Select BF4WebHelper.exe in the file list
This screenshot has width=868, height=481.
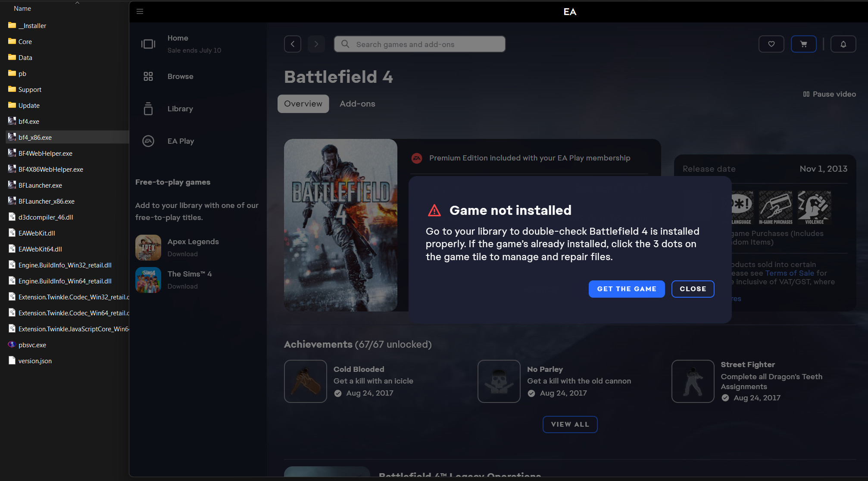tap(45, 154)
